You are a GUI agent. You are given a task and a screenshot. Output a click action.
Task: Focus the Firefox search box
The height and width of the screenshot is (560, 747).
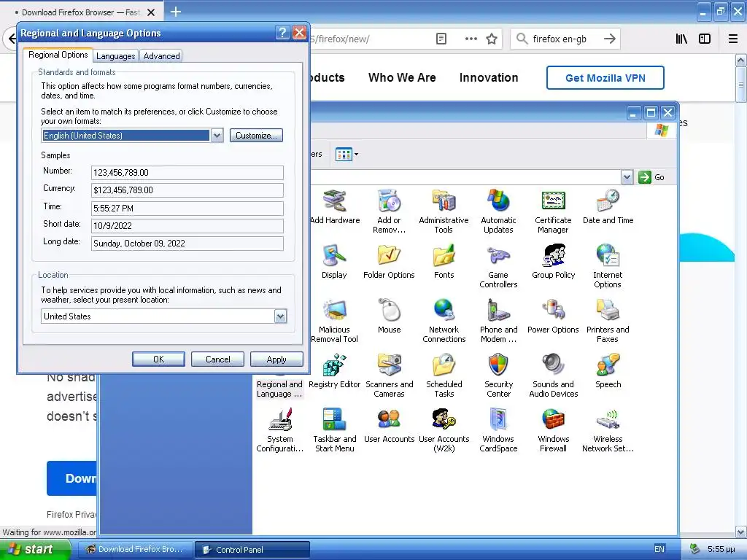tap(565, 39)
